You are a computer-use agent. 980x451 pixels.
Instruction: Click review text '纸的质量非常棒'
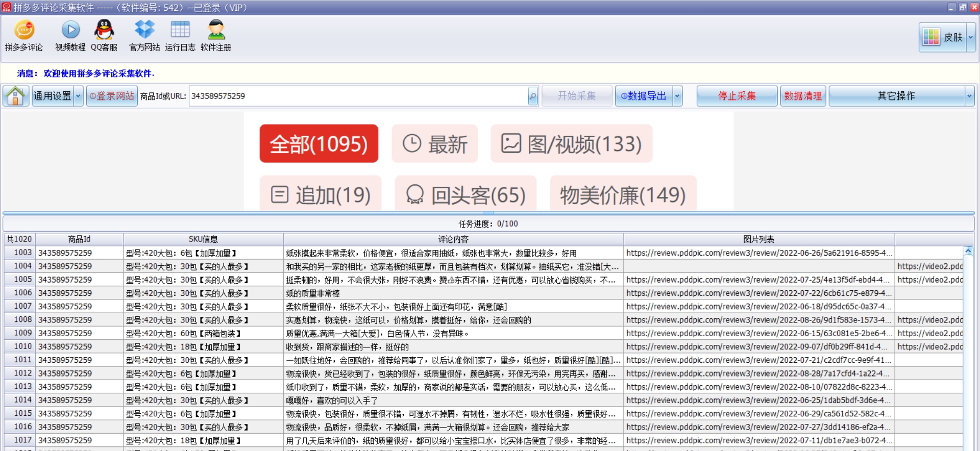(x=313, y=293)
